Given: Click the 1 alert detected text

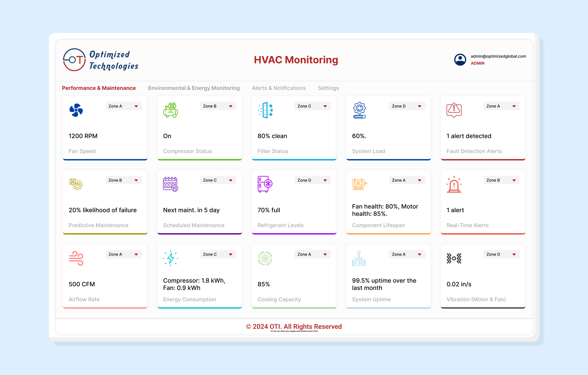Looking at the screenshot, I should (x=469, y=136).
